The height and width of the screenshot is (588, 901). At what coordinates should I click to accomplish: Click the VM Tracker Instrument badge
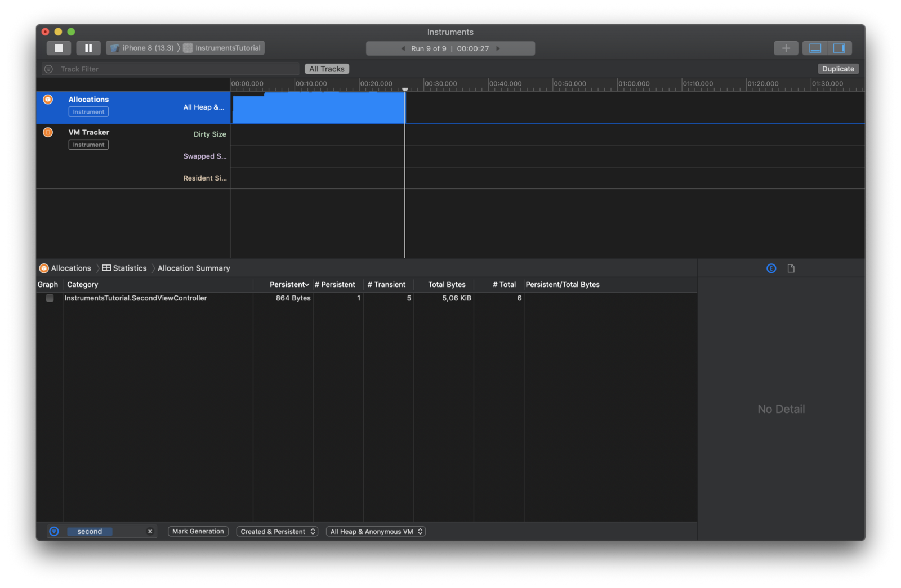88,145
